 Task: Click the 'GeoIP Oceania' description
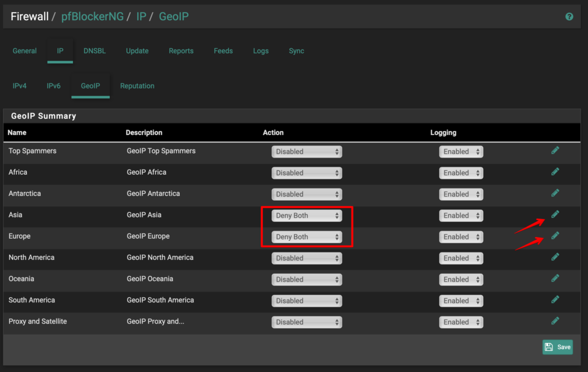coord(150,279)
